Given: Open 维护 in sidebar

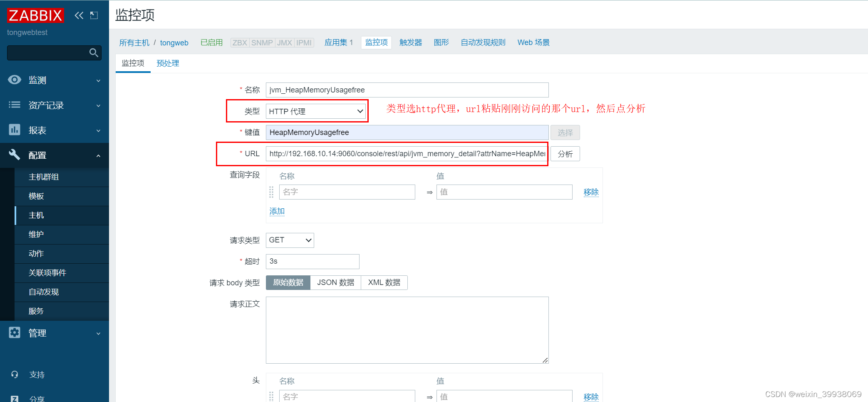Looking at the screenshot, I should tap(62, 235).
